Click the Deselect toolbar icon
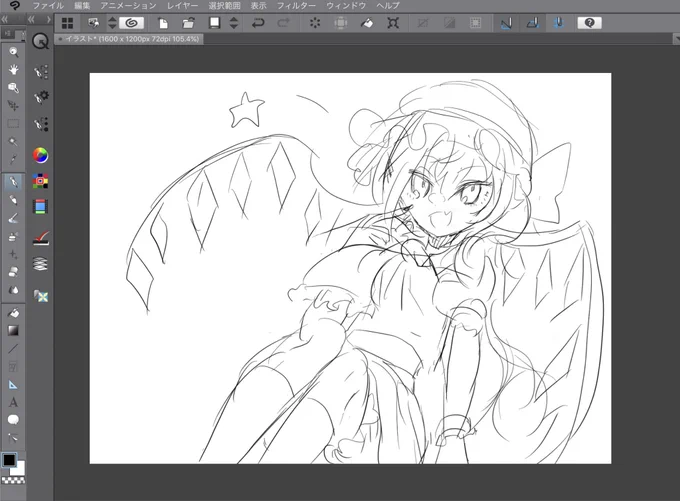This screenshot has height=501, width=680. pyautogui.click(x=423, y=23)
